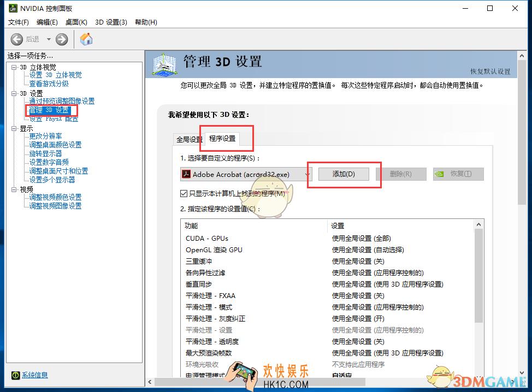Open the 帮助(H) menu
Viewport: 532px width, 392px height.
click(x=146, y=22)
